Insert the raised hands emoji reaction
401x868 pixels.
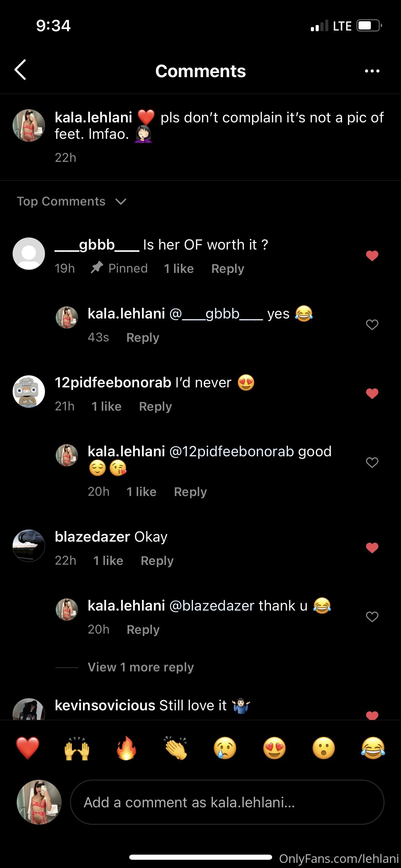[77, 748]
